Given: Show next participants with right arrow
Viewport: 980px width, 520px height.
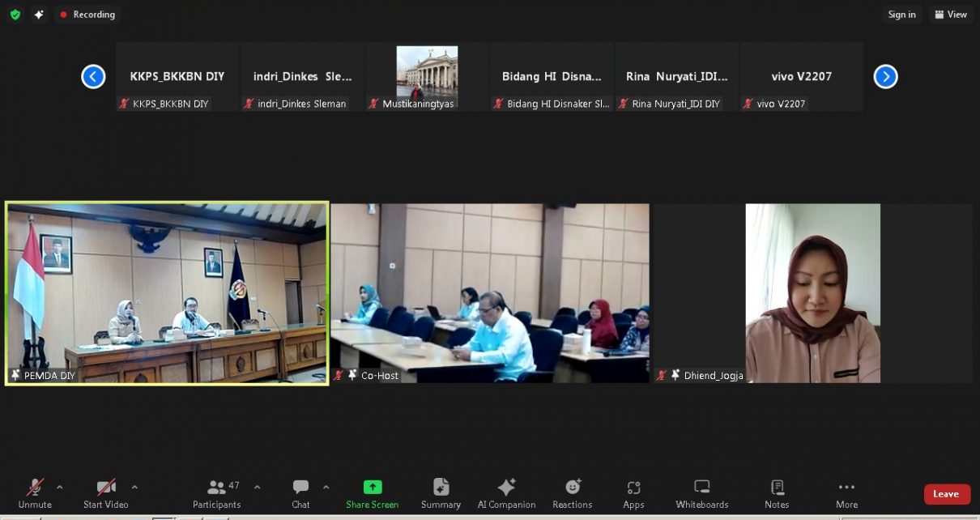Looking at the screenshot, I should [885, 77].
